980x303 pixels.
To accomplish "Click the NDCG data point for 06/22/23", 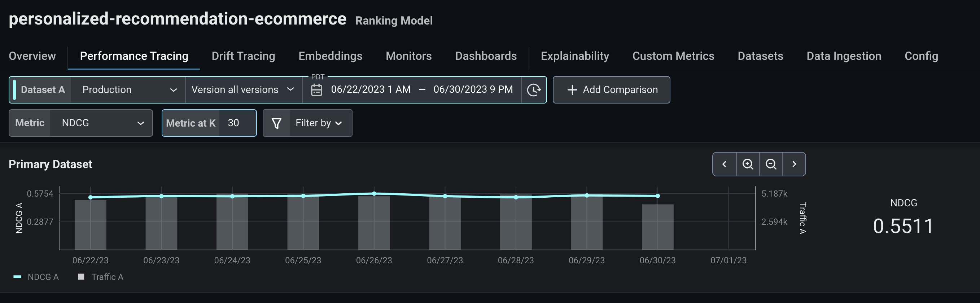I will tap(91, 197).
